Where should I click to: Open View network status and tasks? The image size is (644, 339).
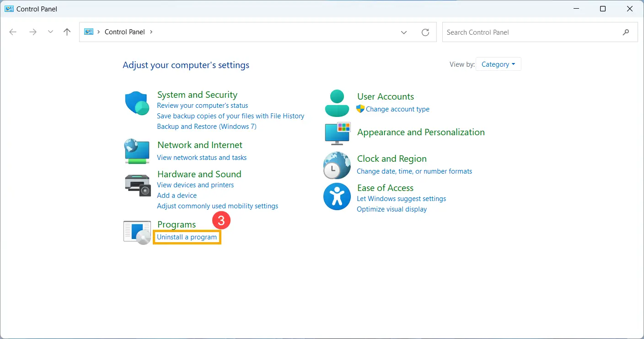coord(202,158)
